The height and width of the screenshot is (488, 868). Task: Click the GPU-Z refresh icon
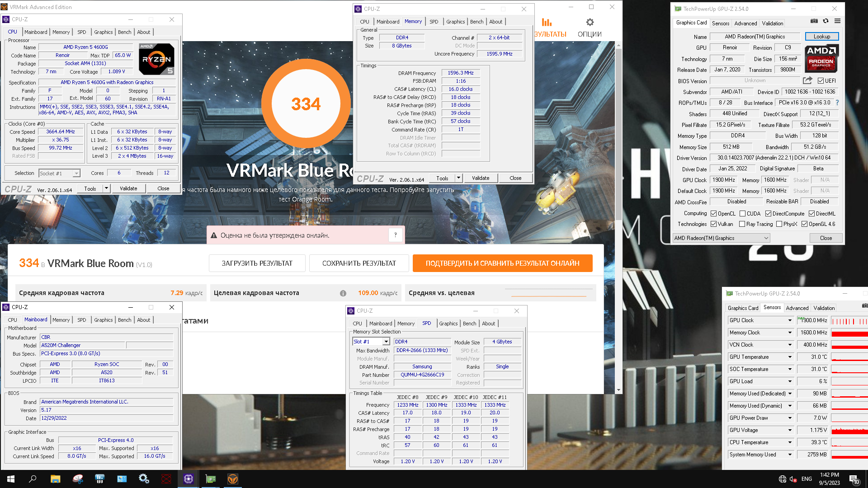click(x=826, y=21)
